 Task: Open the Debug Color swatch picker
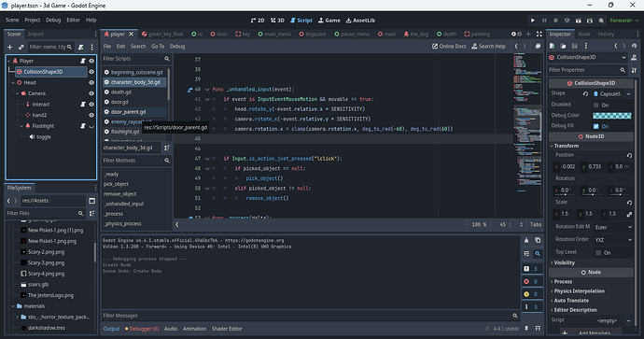(612, 116)
